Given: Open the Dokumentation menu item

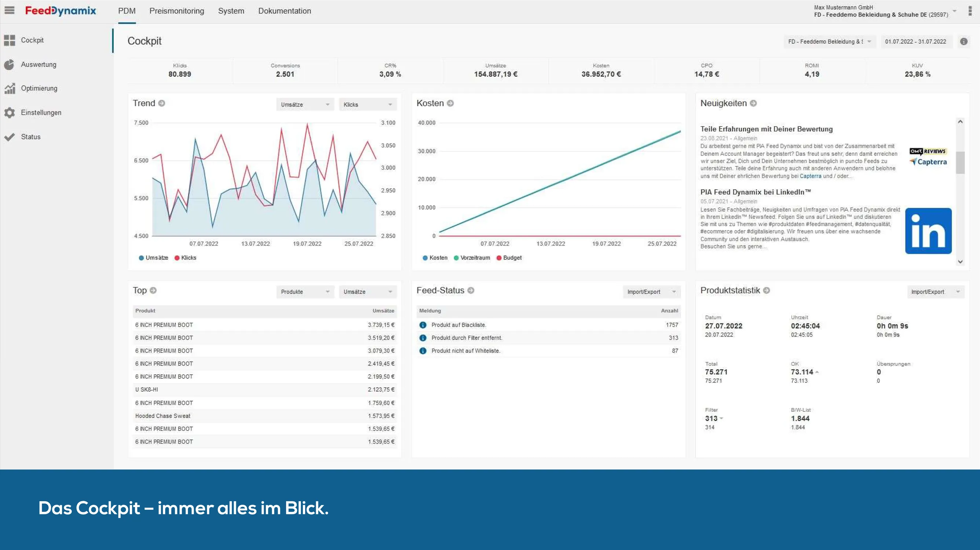Looking at the screenshot, I should coord(285,11).
